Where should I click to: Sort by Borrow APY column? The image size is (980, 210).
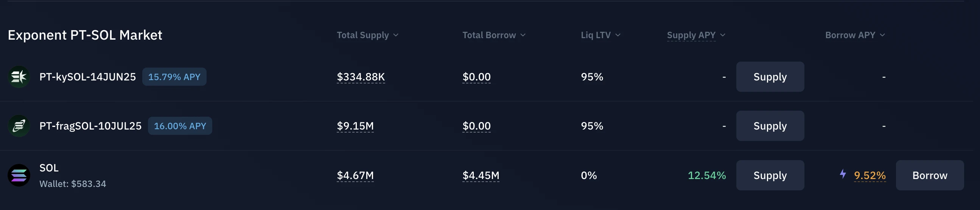pos(854,36)
